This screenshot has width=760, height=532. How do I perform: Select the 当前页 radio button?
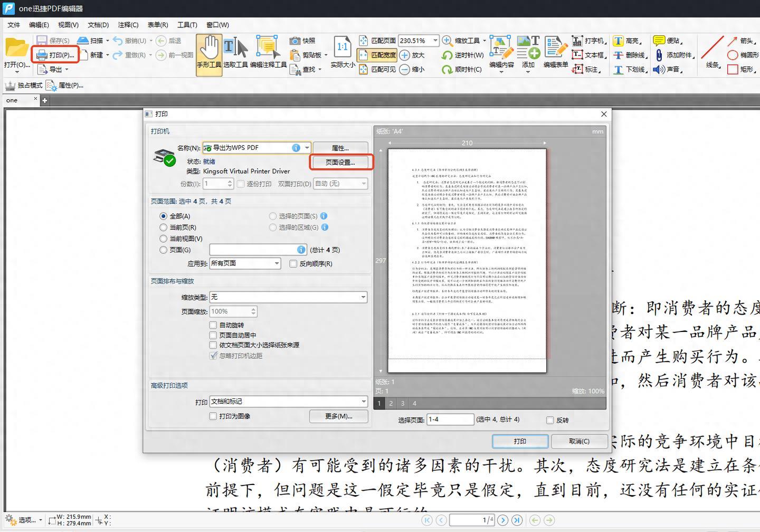tap(163, 227)
